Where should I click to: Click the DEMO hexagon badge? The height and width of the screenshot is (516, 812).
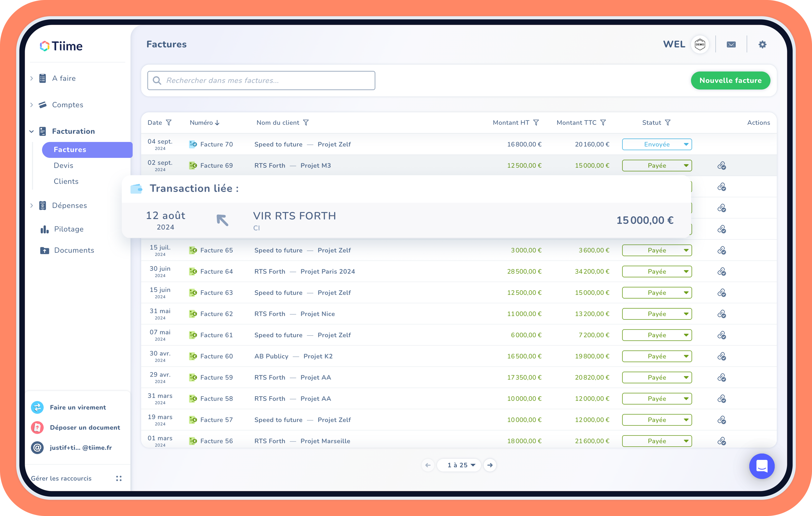pos(700,44)
